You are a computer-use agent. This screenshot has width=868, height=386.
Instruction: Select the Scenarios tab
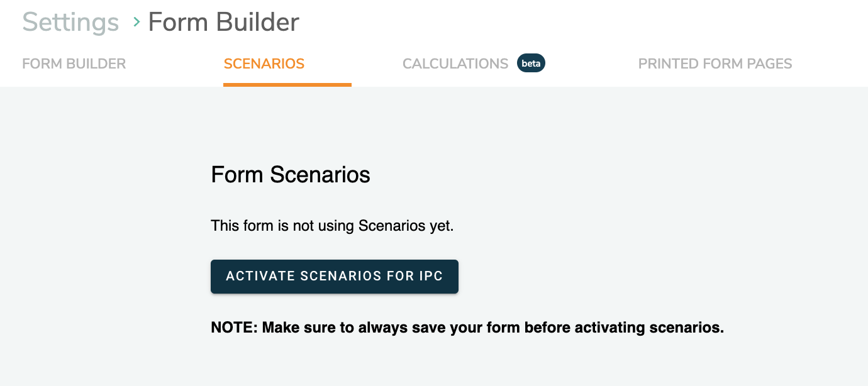264,64
